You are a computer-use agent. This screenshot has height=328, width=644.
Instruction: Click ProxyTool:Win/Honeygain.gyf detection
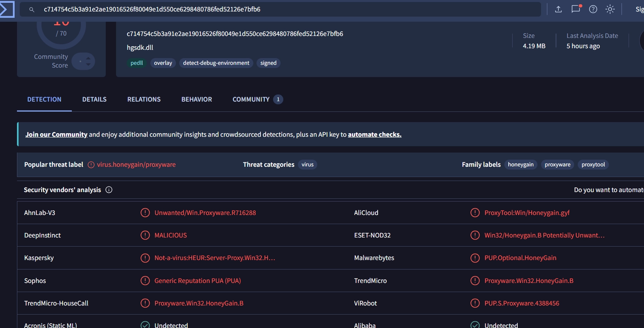point(527,213)
